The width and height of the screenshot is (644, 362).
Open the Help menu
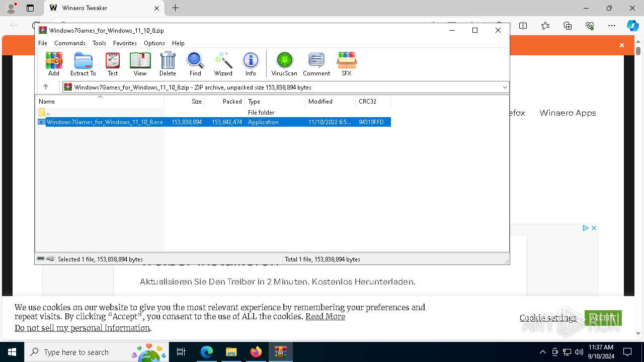[178, 43]
